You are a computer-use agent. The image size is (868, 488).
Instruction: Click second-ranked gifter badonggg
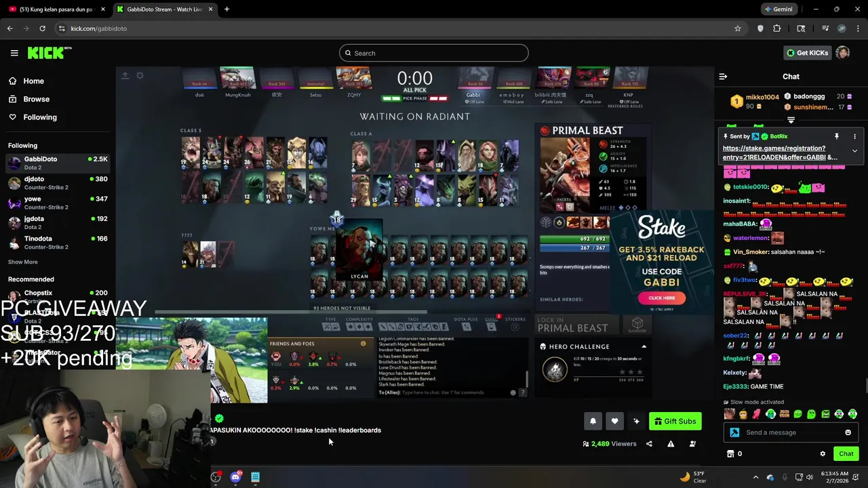click(809, 96)
